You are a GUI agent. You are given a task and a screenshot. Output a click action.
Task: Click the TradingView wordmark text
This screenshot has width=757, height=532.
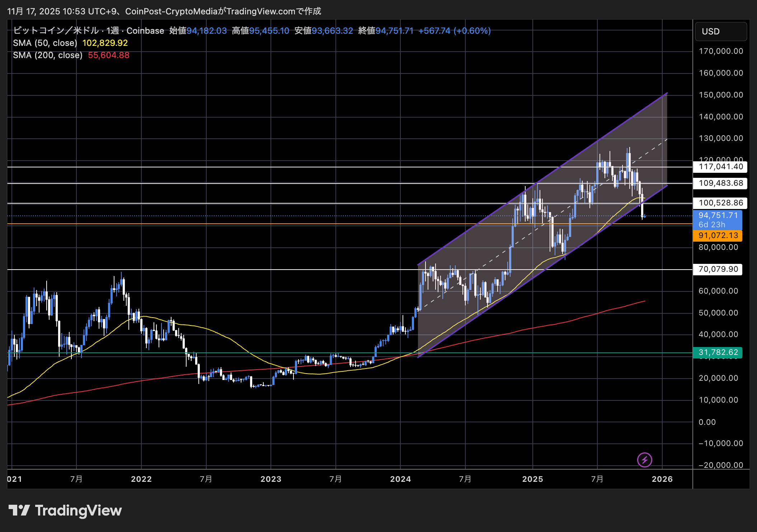point(78,510)
